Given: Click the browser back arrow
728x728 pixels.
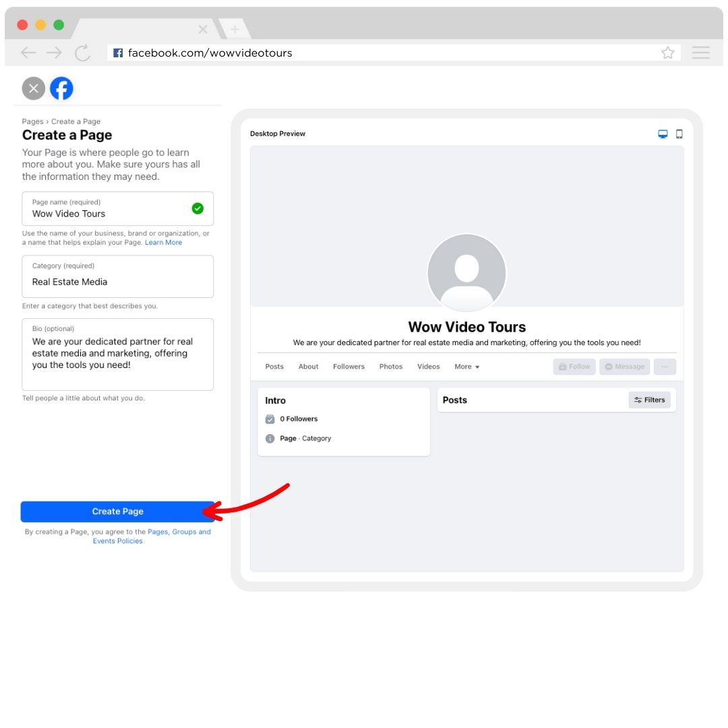Looking at the screenshot, I should [x=28, y=53].
